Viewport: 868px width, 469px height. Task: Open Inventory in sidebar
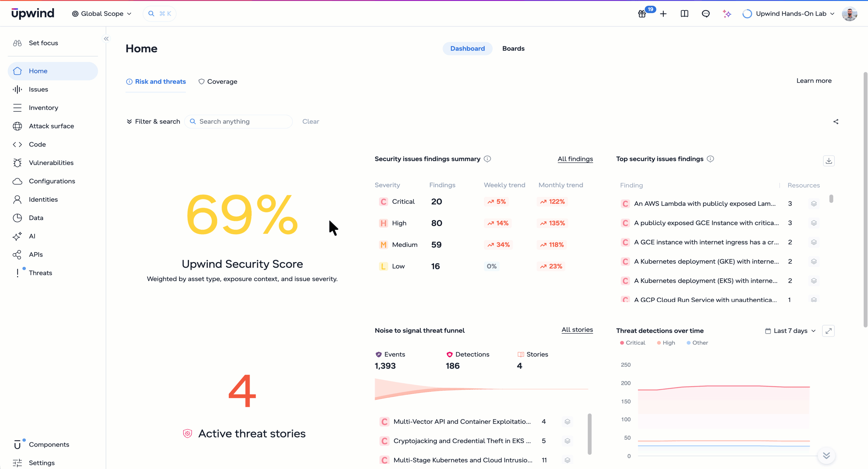point(53,108)
